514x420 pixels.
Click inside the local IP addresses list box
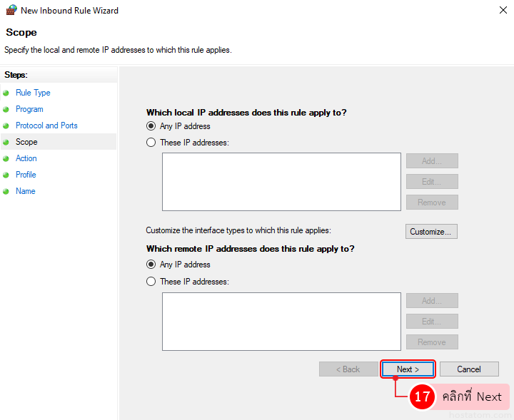click(281, 182)
